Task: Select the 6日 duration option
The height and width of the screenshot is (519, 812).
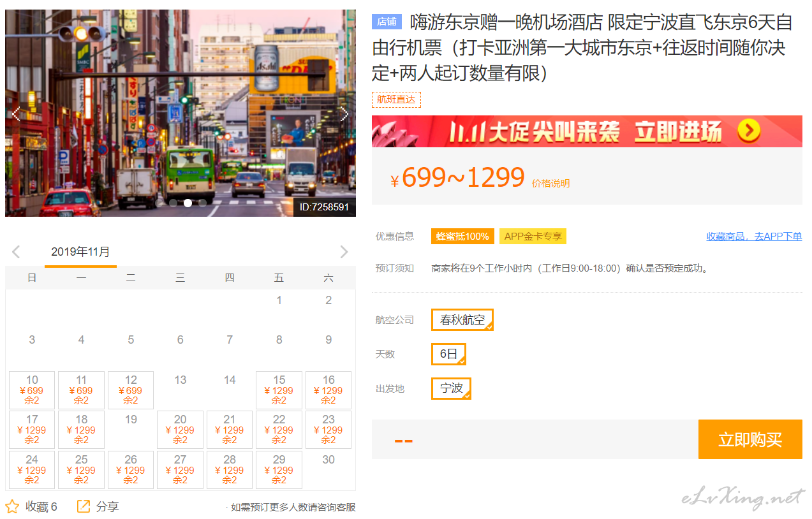Action: pyautogui.click(x=448, y=354)
